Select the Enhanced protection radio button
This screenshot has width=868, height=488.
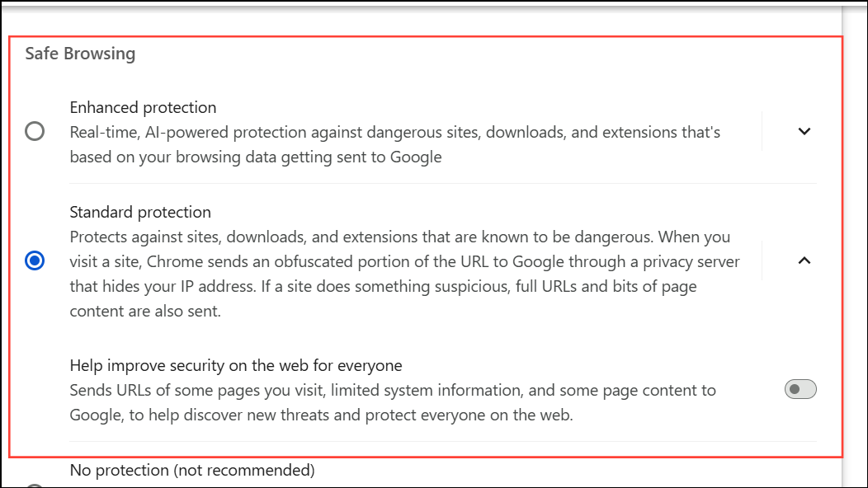(35, 131)
